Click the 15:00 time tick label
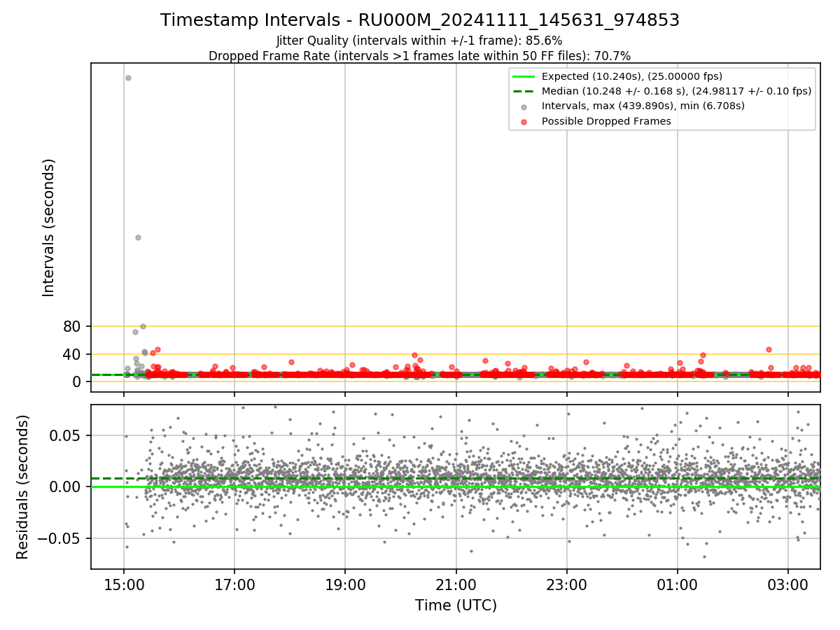 click(124, 584)
